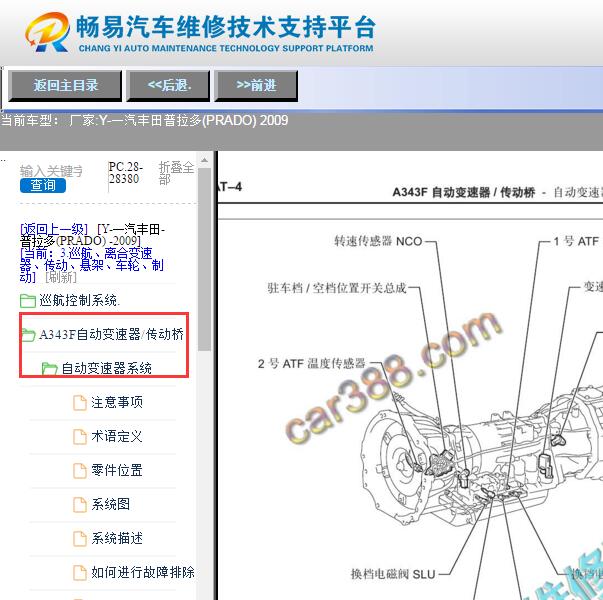Collapse the A343F自动变速器/传动桥 folder icon
Viewport: 603px width, 600px height.
[28, 335]
